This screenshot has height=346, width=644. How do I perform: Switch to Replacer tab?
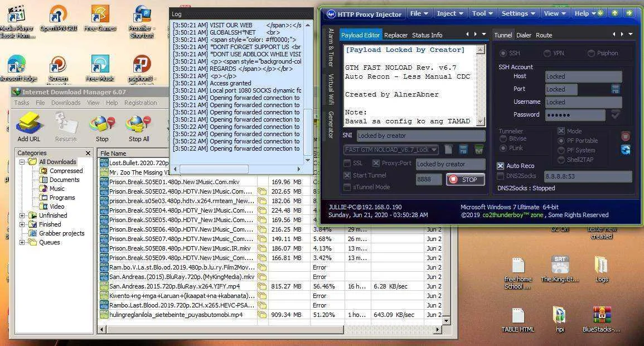click(x=396, y=35)
